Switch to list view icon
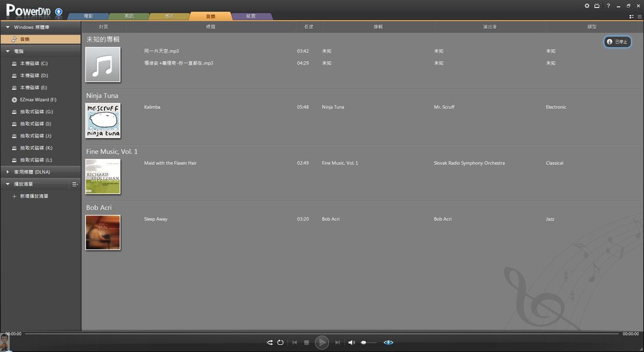The image size is (644, 352). 640,17
